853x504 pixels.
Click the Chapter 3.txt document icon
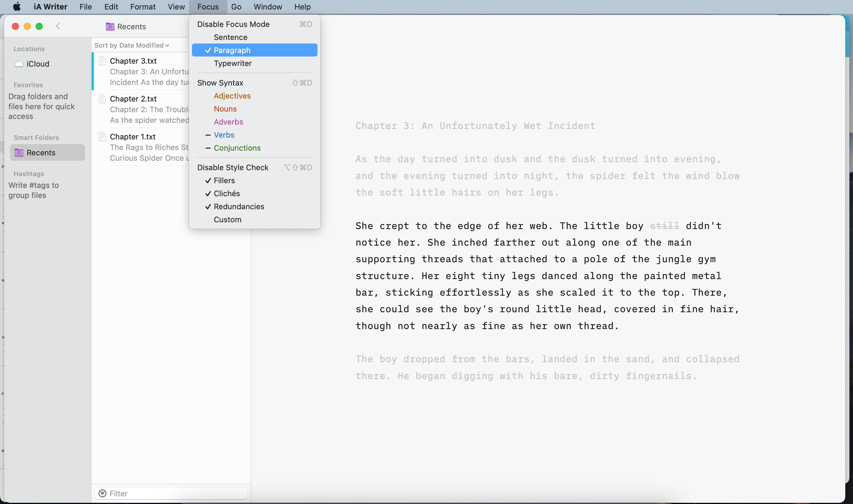point(102,61)
